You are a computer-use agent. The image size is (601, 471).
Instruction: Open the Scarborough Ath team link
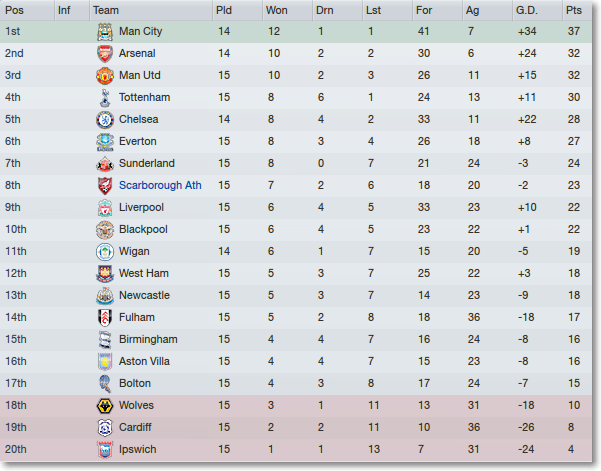tap(160, 185)
